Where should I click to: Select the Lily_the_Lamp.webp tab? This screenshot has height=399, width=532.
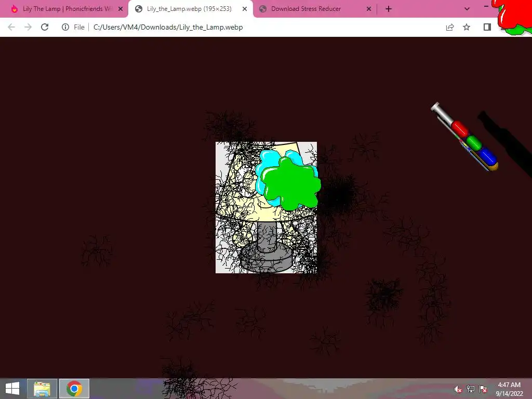[189, 9]
